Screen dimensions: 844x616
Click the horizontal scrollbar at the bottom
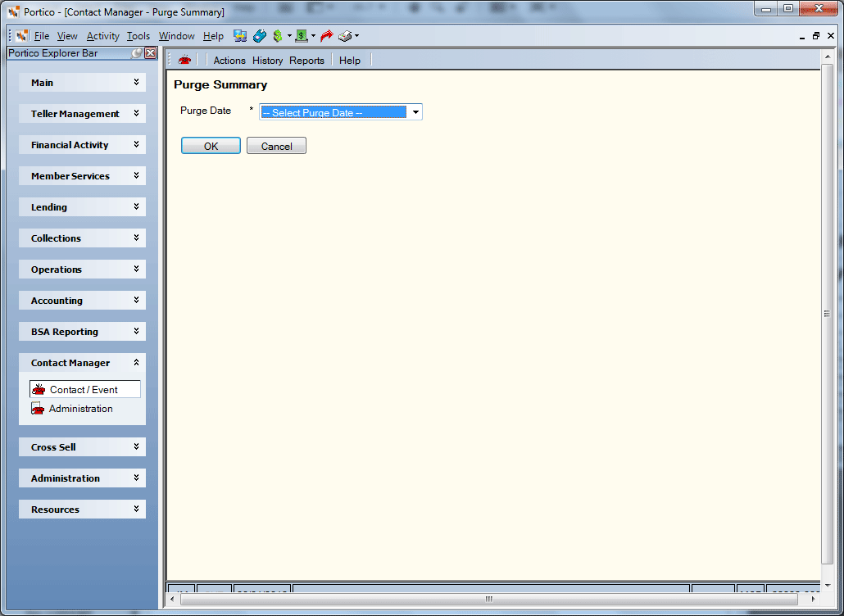click(x=489, y=599)
